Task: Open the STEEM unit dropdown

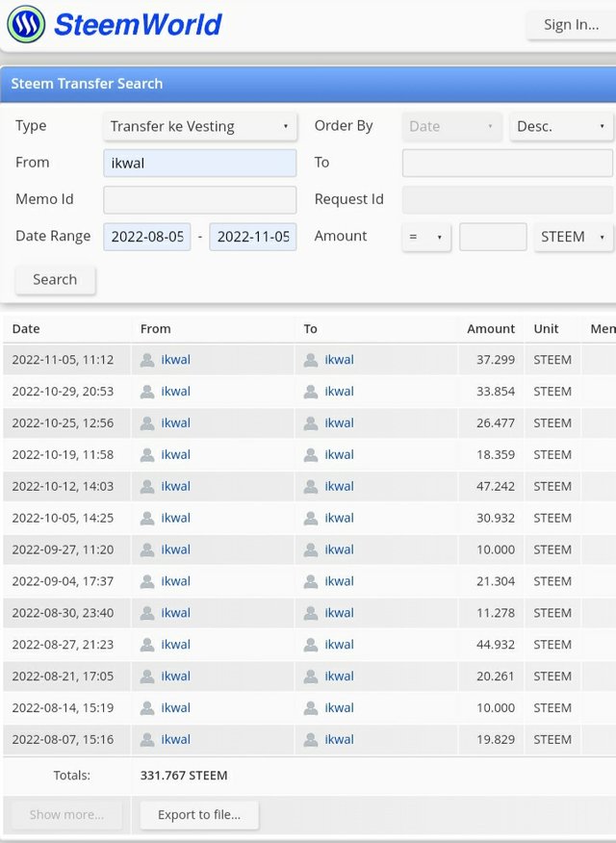Action: (x=574, y=237)
